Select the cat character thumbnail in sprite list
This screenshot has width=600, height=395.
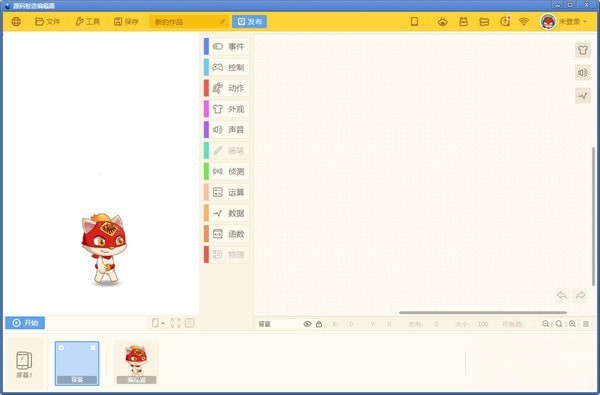pos(136,363)
